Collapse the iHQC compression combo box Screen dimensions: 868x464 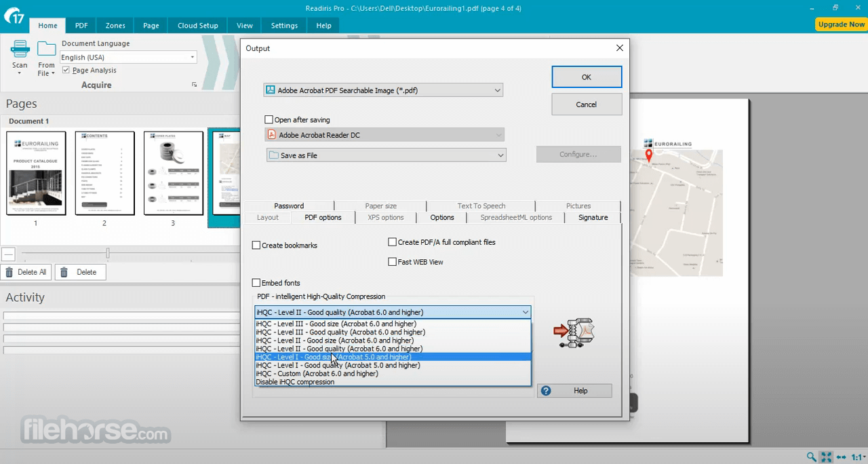[x=393, y=312]
